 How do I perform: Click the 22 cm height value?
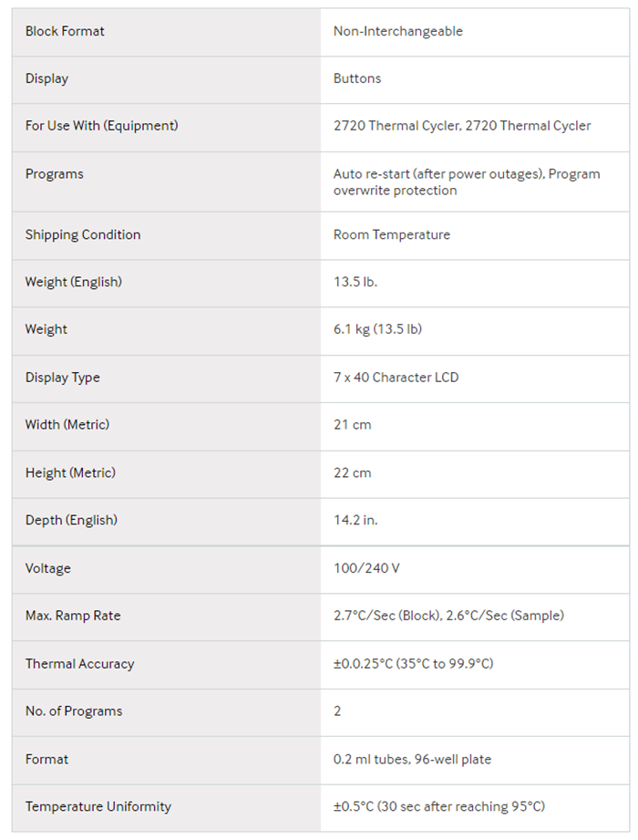[352, 472]
